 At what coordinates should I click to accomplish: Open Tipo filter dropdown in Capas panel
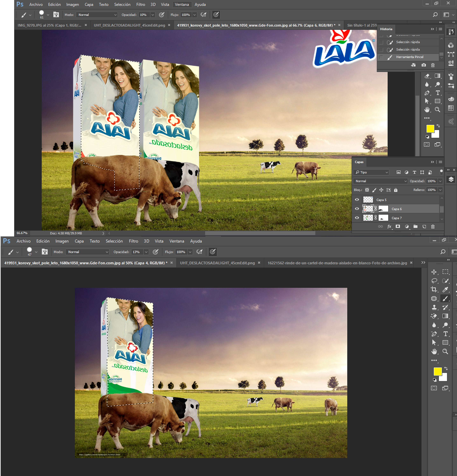click(x=371, y=172)
